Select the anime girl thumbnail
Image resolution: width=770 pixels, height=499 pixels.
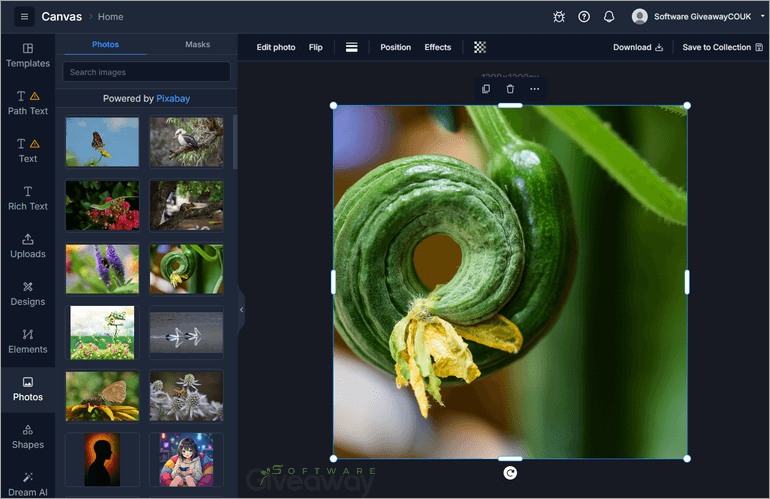(186, 459)
